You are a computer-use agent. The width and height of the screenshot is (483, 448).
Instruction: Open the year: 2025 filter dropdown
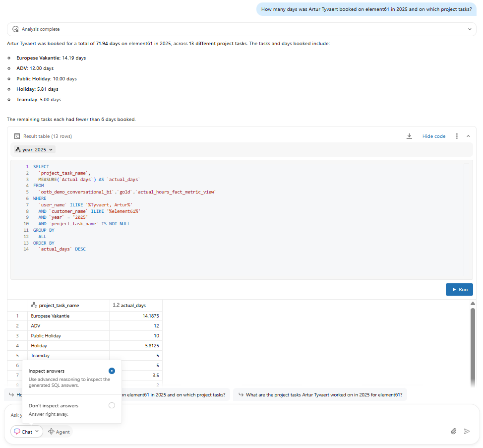(35, 149)
